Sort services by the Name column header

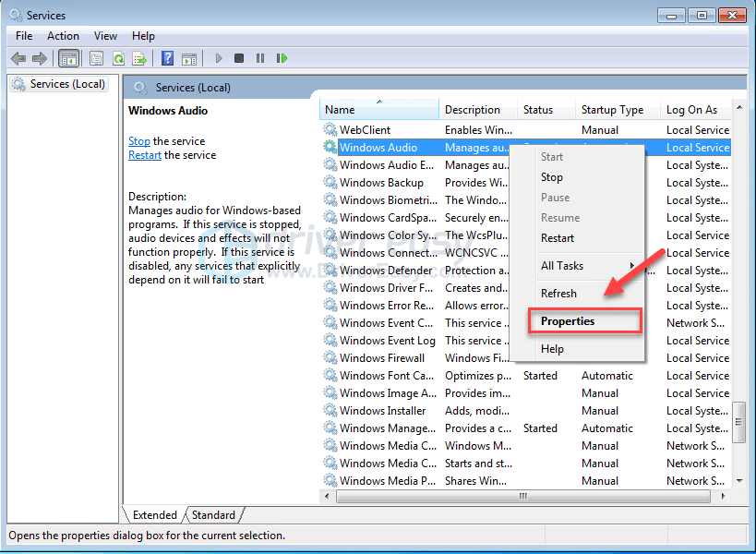(378, 110)
